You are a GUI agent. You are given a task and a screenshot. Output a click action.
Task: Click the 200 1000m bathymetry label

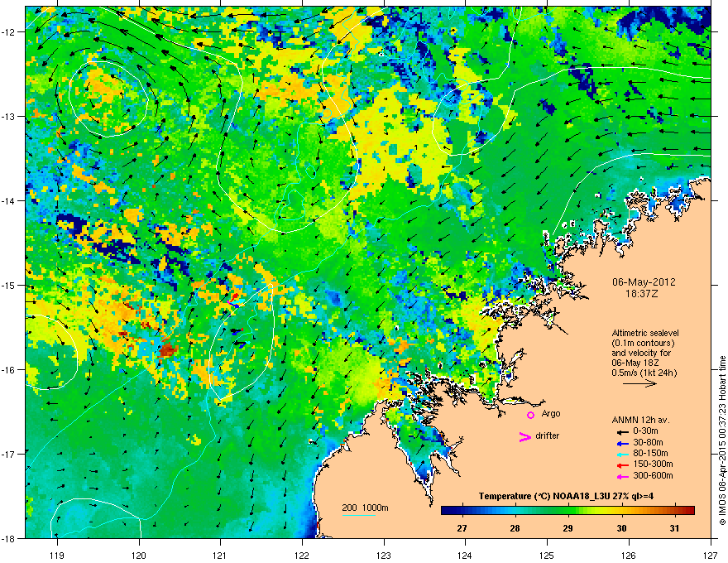tap(365, 508)
